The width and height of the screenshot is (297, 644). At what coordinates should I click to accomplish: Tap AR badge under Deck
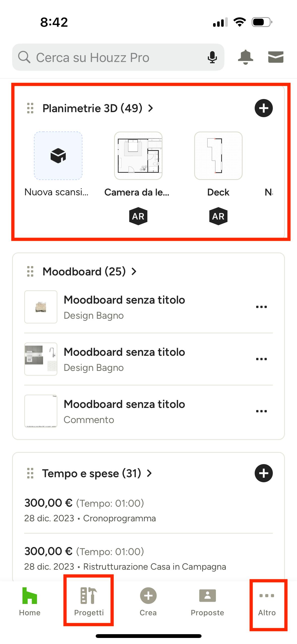(218, 216)
